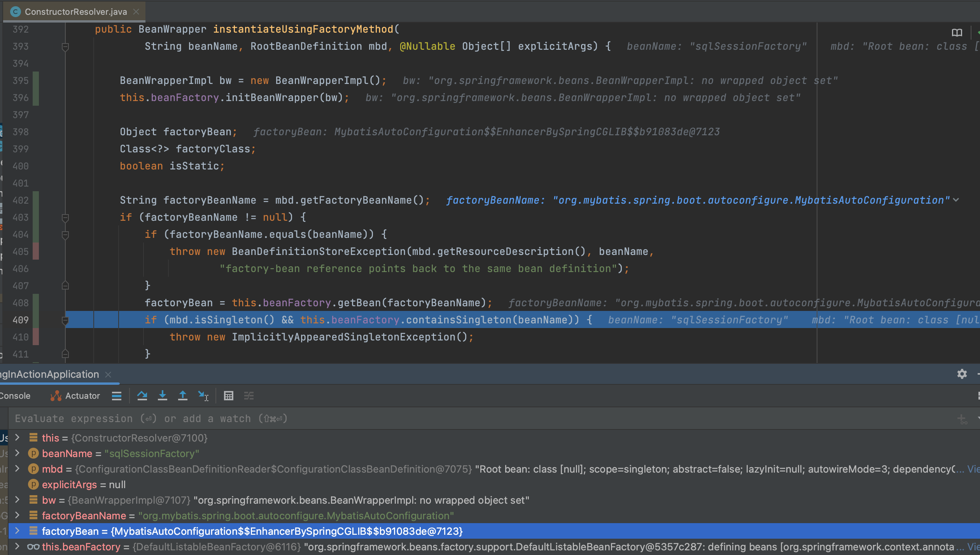Image resolution: width=980 pixels, height=555 pixels.
Task: Expand the factoryBean variable in the tree
Action: coord(17,531)
